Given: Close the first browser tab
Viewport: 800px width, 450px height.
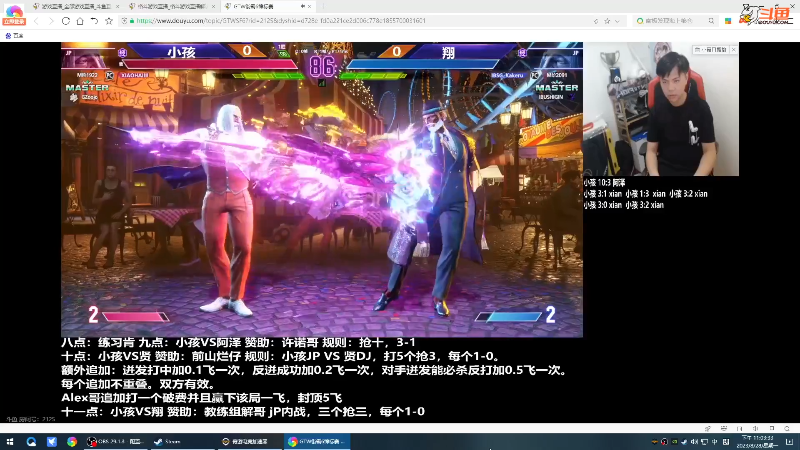Looking at the screenshot, I should (117, 6).
